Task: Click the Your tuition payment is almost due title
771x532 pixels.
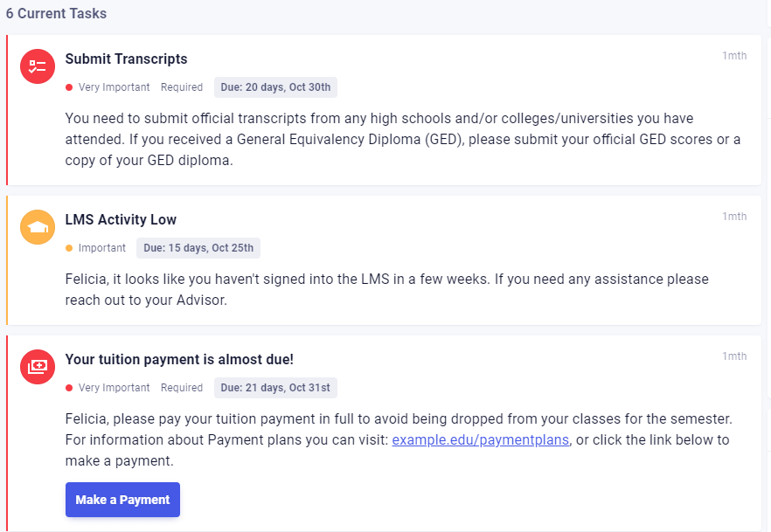Action: pos(178,359)
